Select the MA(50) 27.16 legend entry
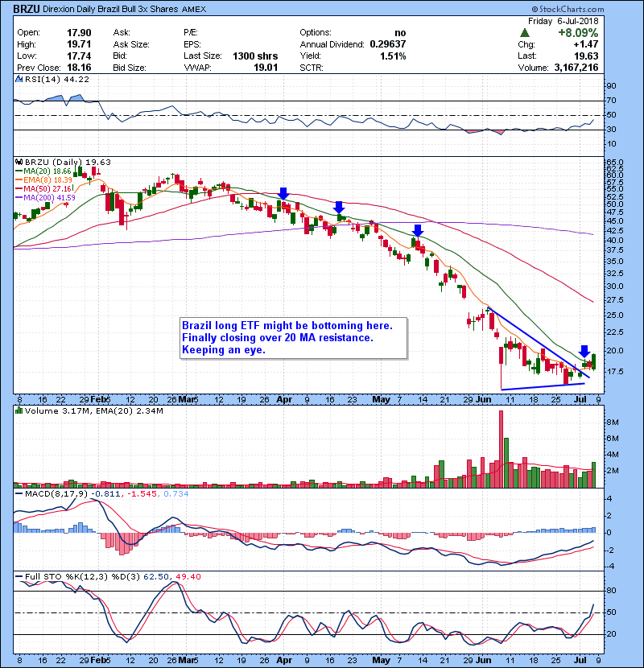Screen dimensions: 644x668 click(43, 188)
